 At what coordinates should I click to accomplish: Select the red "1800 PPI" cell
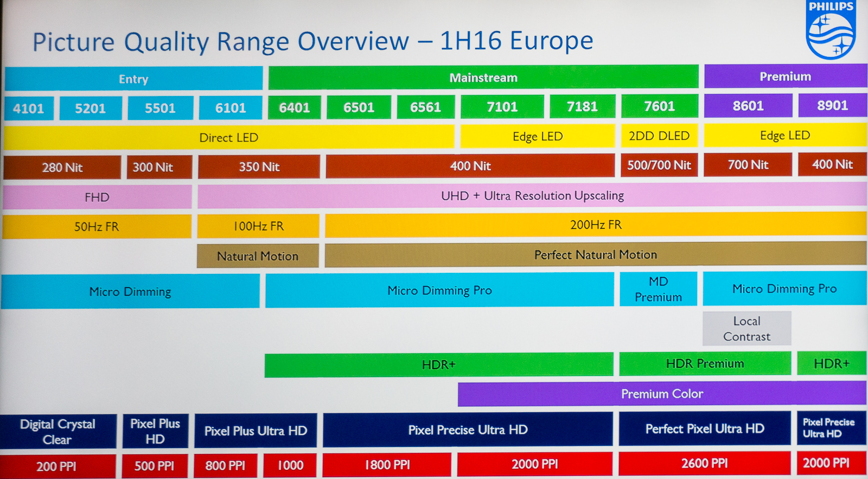tap(387, 465)
